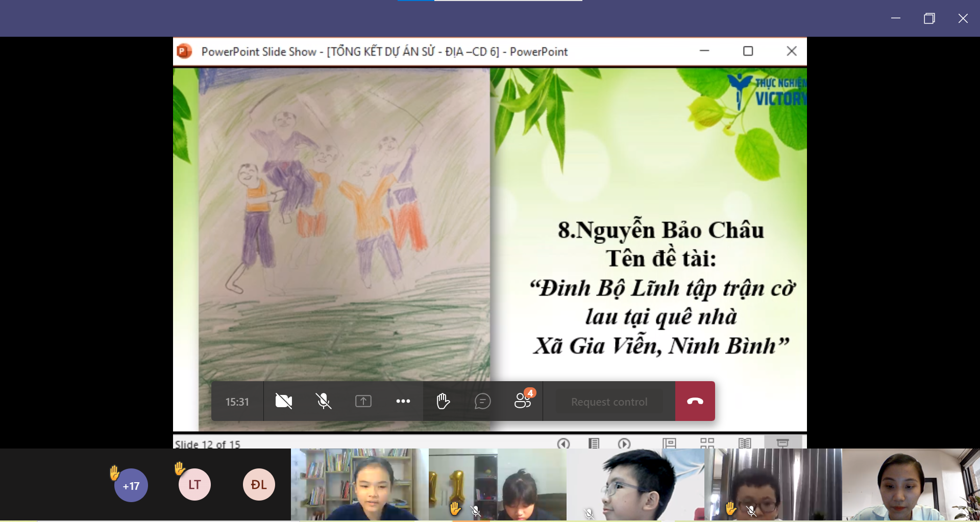The width and height of the screenshot is (980, 522).
Task: Switch to Reading view
Action: [745, 443]
